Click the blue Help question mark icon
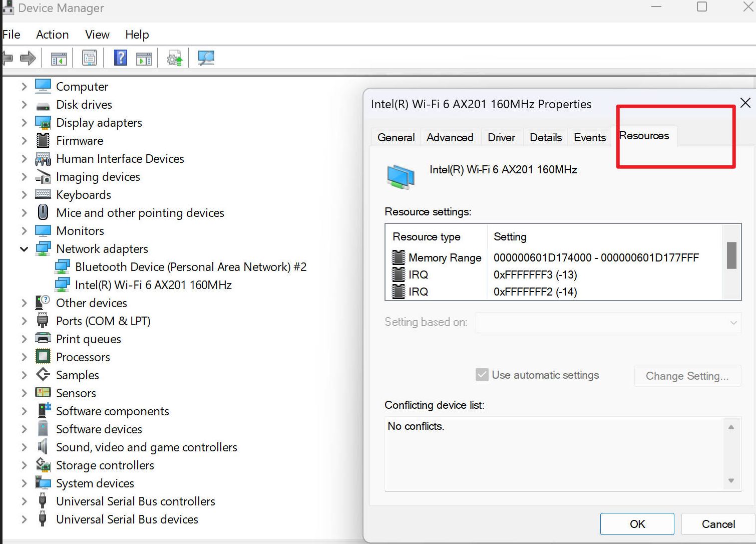 click(x=121, y=58)
